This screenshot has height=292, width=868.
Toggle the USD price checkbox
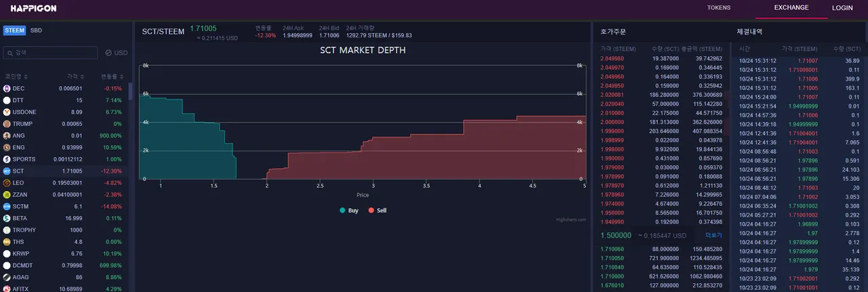tap(108, 53)
